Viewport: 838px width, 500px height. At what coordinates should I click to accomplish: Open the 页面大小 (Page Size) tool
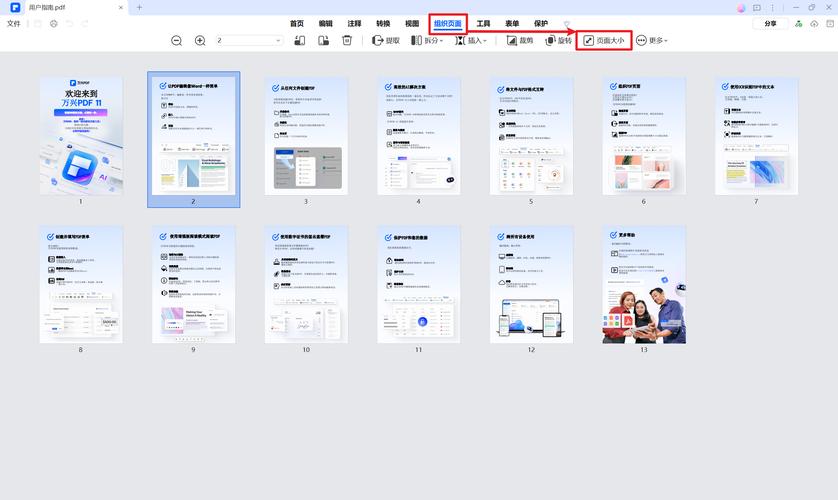[x=604, y=41]
